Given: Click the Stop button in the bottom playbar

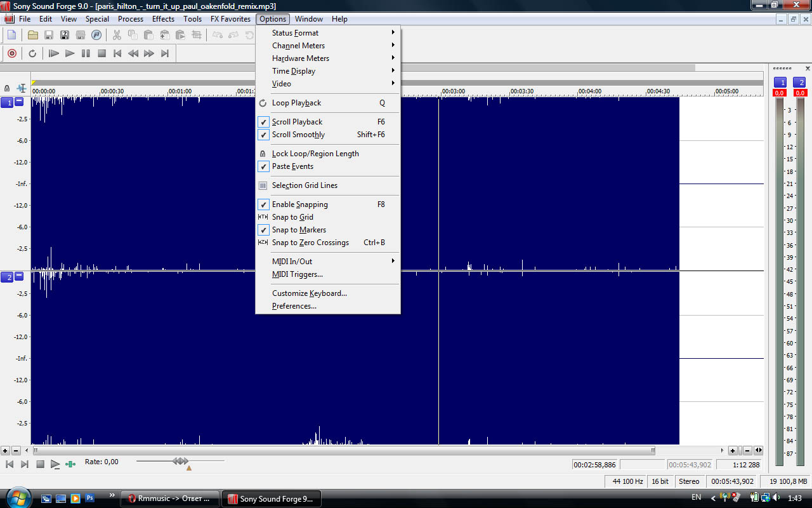Looking at the screenshot, I should (x=40, y=464).
